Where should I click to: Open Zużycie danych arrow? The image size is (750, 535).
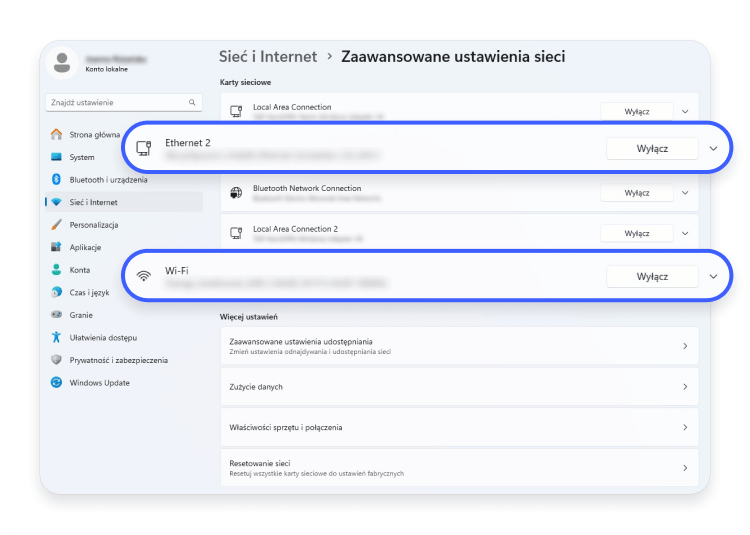click(685, 386)
